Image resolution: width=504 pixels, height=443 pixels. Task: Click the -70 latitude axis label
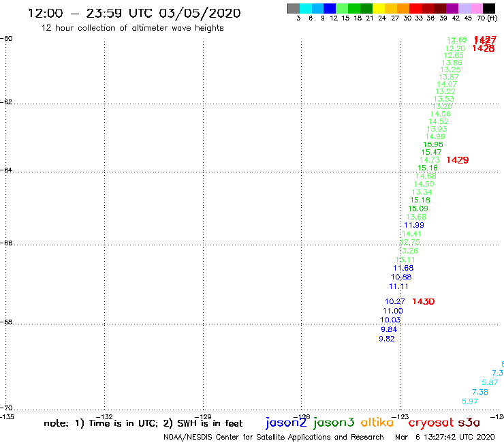point(6,408)
